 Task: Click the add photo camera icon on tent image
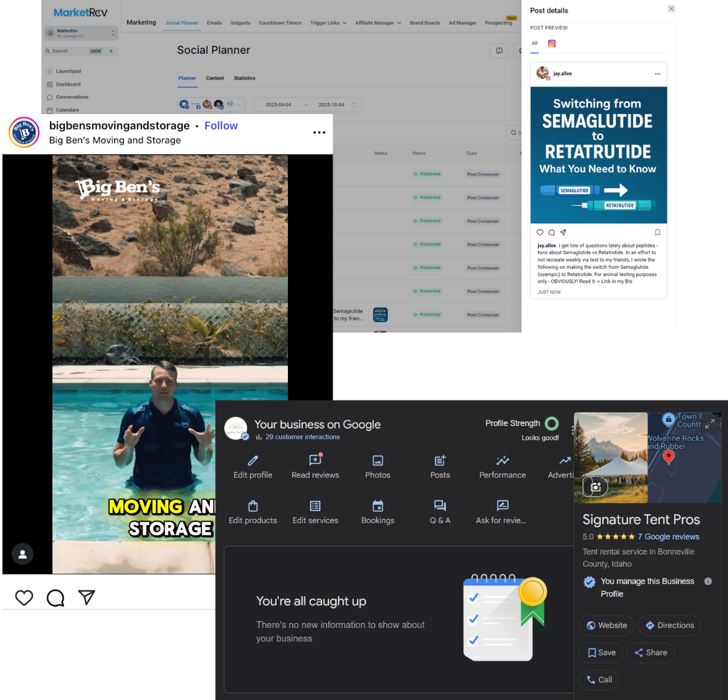pos(595,487)
